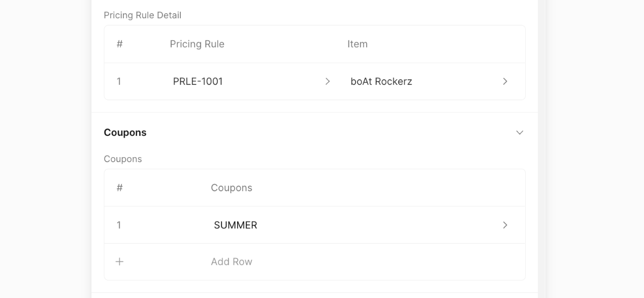This screenshot has width=644, height=298.
Task: Collapse the Coupons section using its arrow
Action: (x=520, y=133)
